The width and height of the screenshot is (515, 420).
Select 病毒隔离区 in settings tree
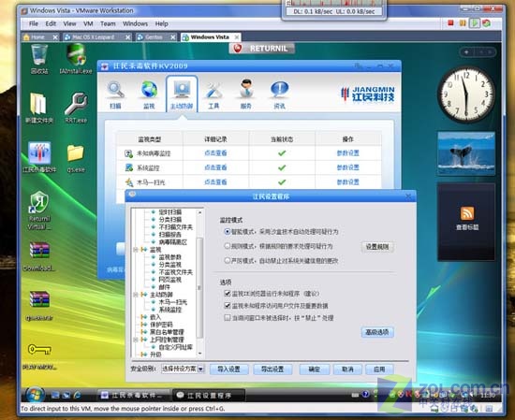[x=173, y=242]
